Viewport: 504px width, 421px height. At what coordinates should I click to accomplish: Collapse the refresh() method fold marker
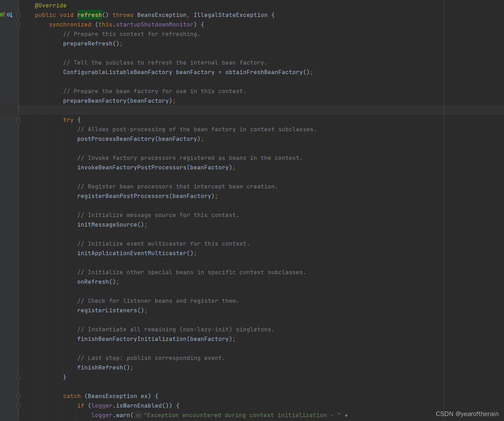(x=18, y=15)
